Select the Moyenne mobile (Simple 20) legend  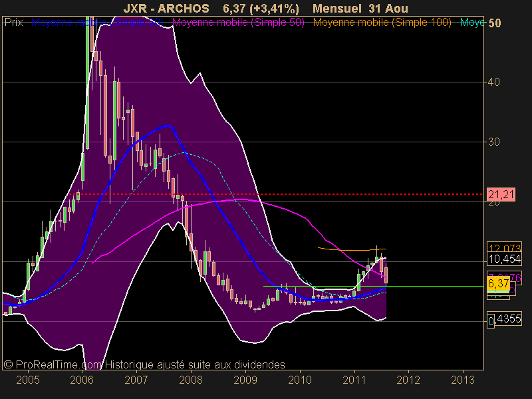click(97, 23)
